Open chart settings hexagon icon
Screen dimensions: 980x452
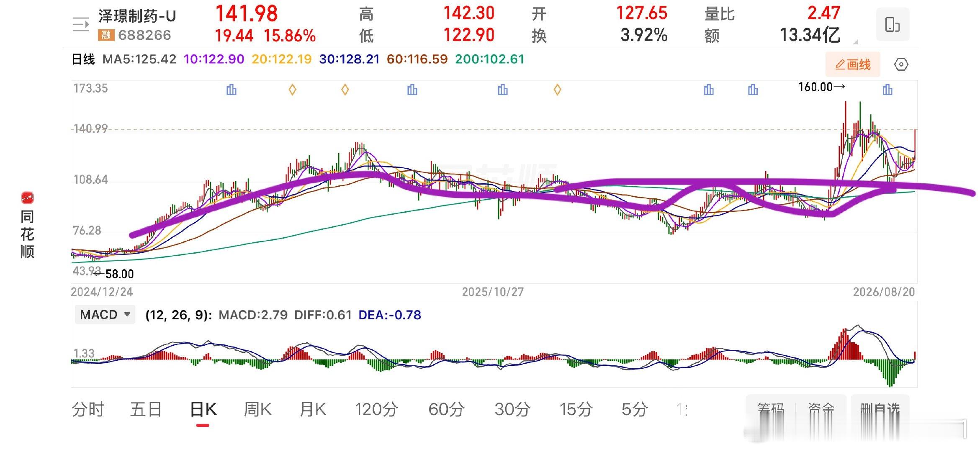(x=901, y=64)
